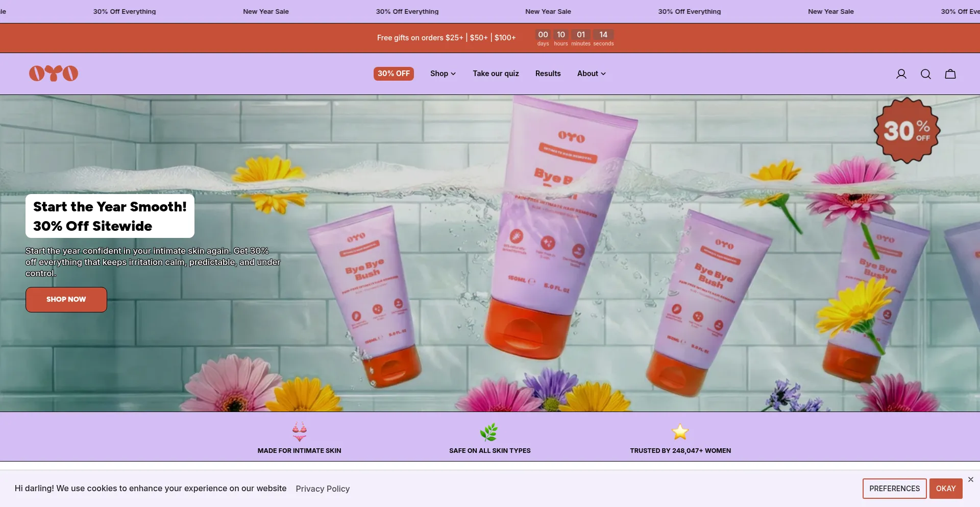Click the OYO logo

pyautogui.click(x=53, y=73)
